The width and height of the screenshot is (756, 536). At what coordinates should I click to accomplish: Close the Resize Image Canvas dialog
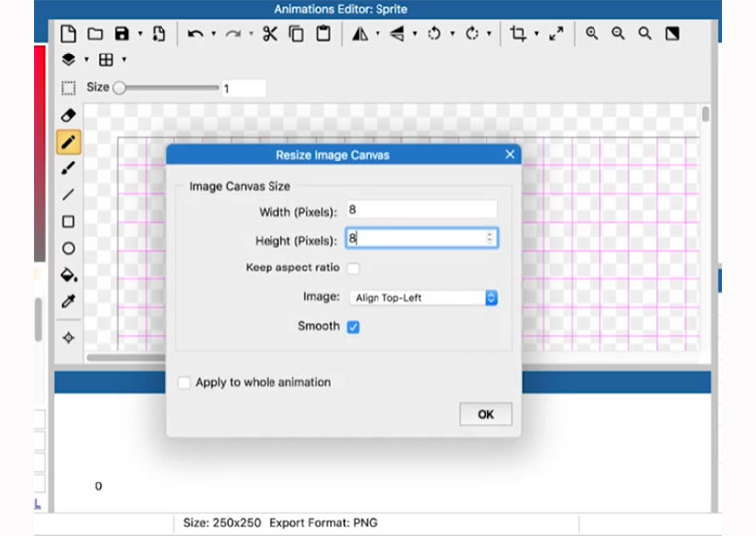click(x=510, y=154)
